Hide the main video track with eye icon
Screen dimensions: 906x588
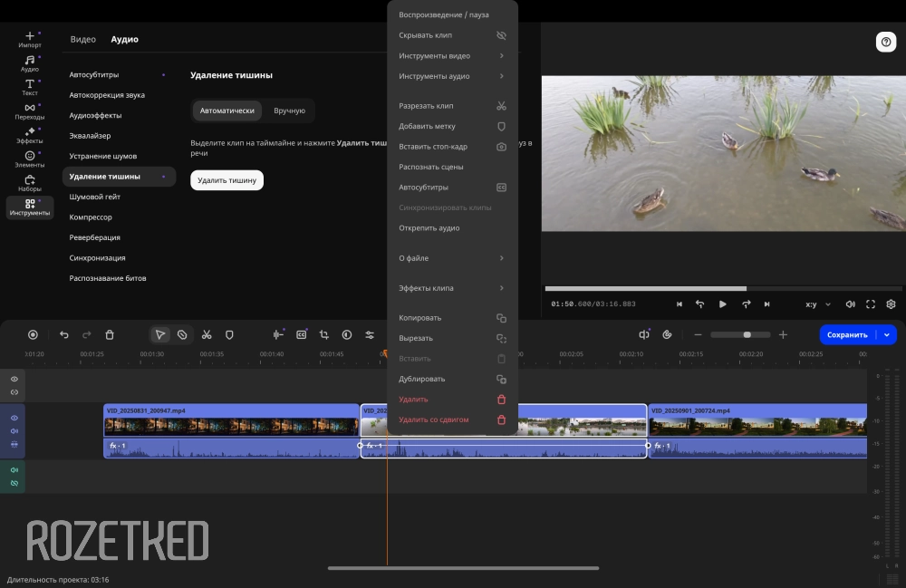pyautogui.click(x=14, y=418)
